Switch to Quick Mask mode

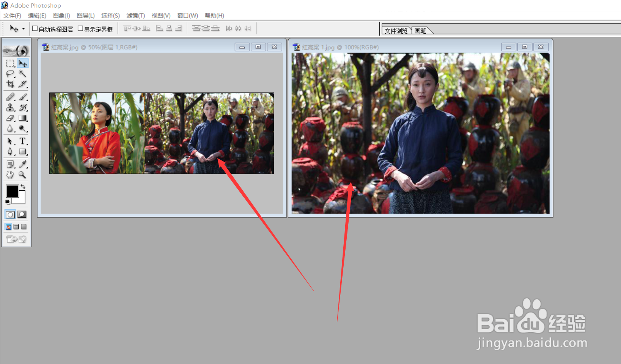pyautogui.click(x=22, y=215)
